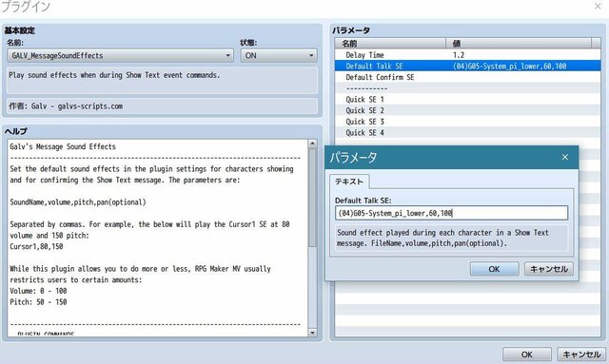Select the Default Talk SE parameter row

[x=467, y=66]
